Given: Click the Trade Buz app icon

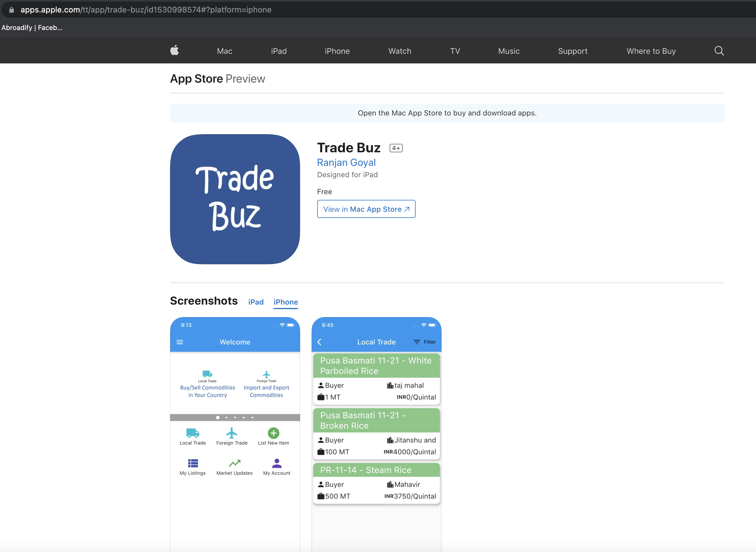Looking at the screenshot, I should coord(235,199).
